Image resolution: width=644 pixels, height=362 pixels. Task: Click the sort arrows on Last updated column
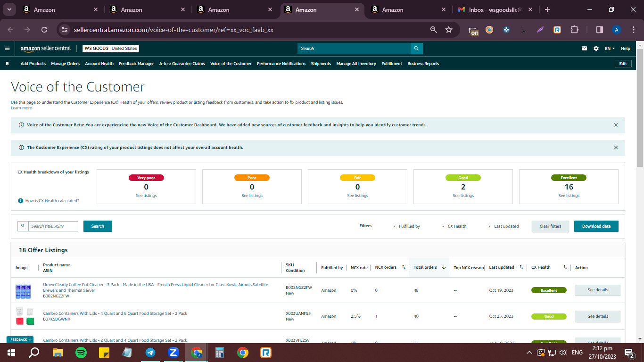521,268
